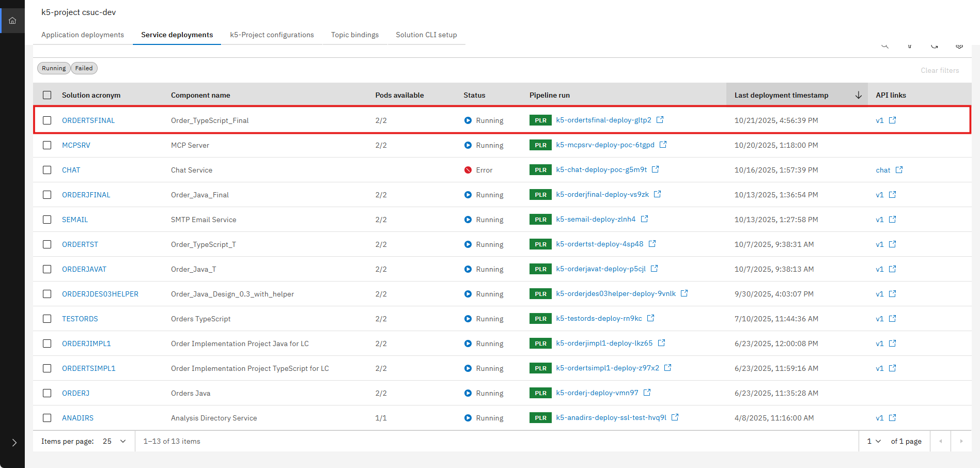The image size is (980, 468).
Task: Click the Clear filters button
Action: point(940,70)
